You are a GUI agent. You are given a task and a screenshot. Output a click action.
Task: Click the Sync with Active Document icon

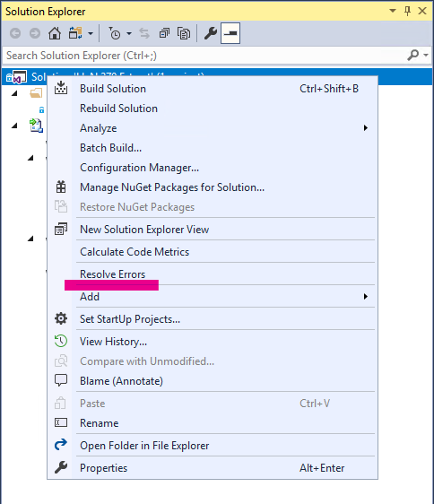pyautogui.click(x=144, y=33)
